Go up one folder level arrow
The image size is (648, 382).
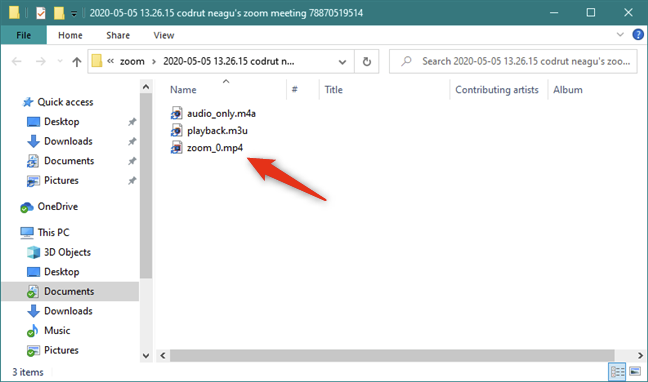click(x=76, y=62)
